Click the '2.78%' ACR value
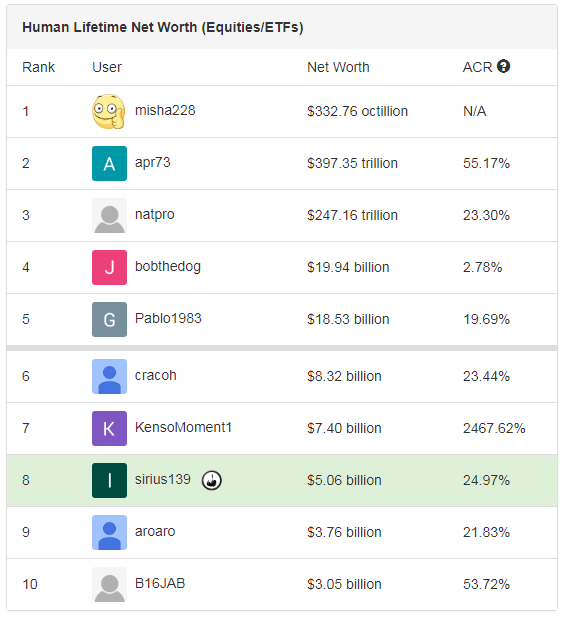563x619 pixels. [482, 268]
